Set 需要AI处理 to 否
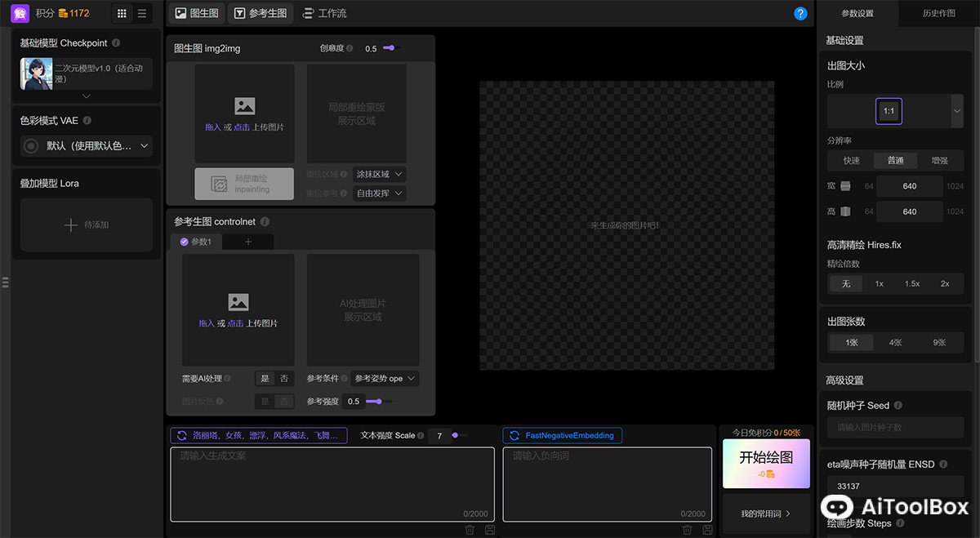980x538 pixels. pos(284,379)
